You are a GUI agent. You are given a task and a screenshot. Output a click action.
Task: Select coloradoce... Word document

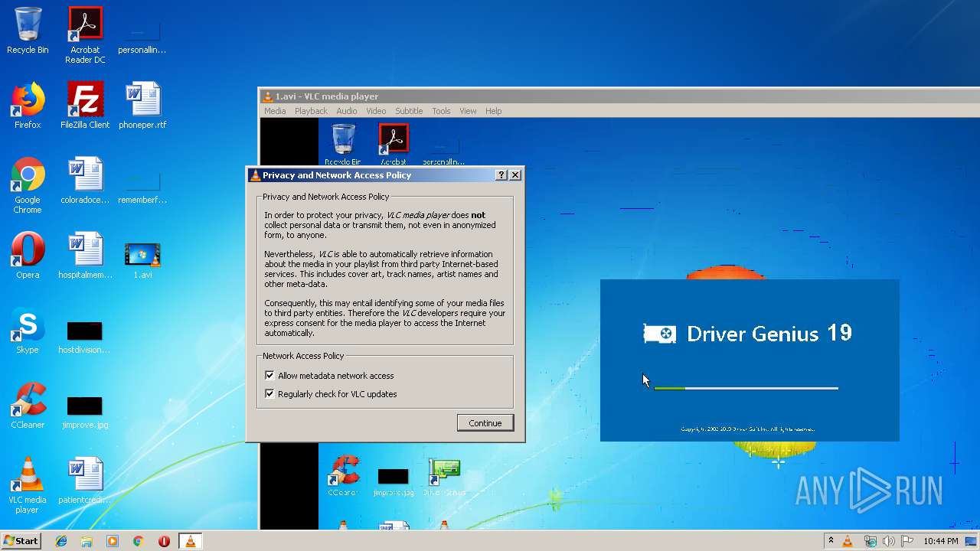click(85, 181)
